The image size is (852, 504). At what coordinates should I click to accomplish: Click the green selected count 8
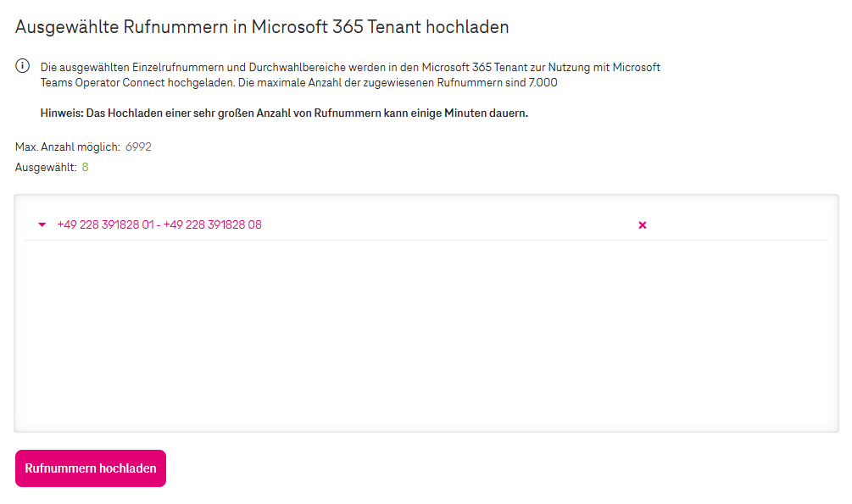(85, 168)
